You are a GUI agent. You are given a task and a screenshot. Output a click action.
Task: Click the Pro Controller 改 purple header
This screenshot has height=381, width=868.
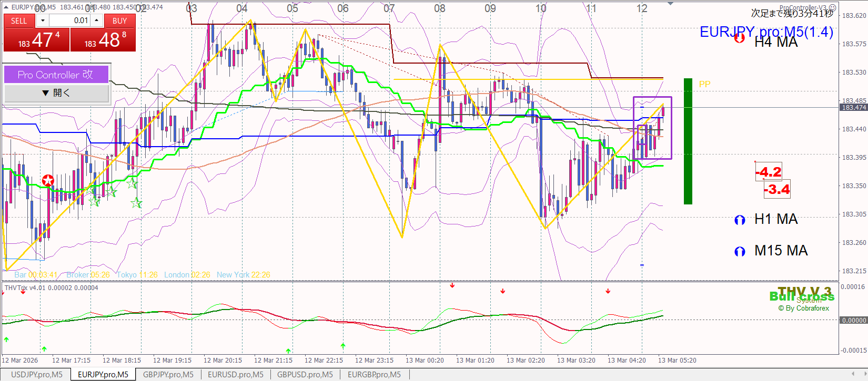click(56, 75)
